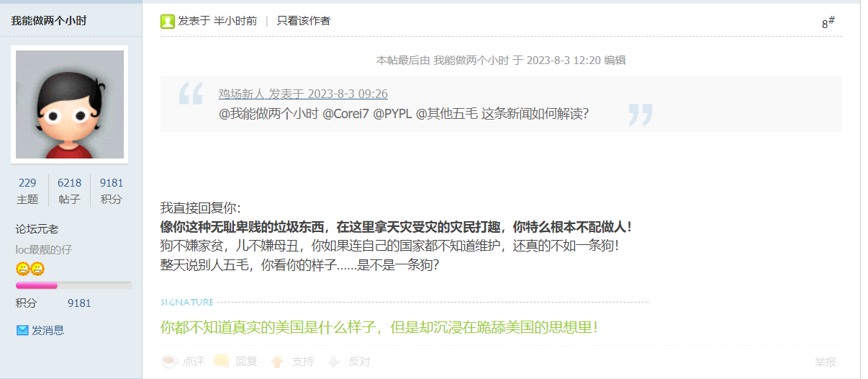Open the username 我能做两个小时 in sidebar

(x=48, y=21)
